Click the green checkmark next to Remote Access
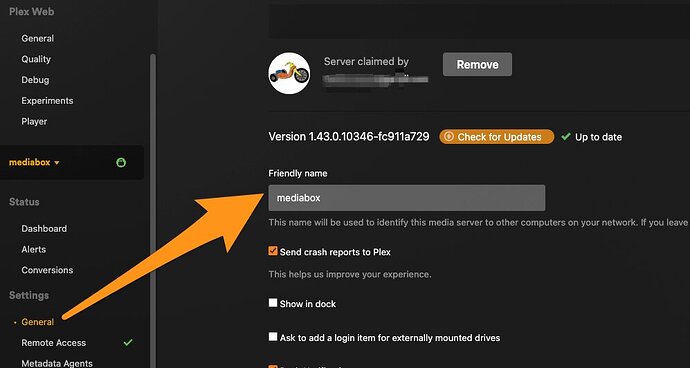 (x=128, y=342)
